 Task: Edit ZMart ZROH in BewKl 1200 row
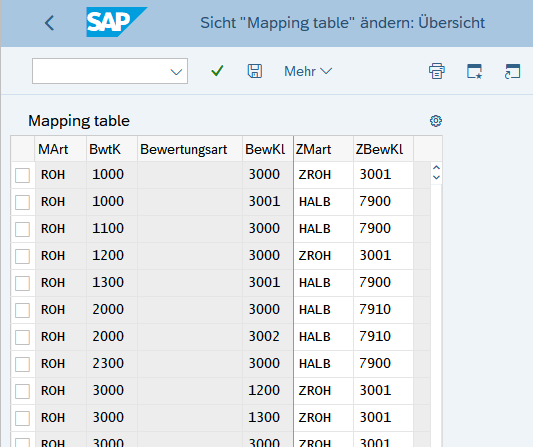pyautogui.click(x=324, y=391)
